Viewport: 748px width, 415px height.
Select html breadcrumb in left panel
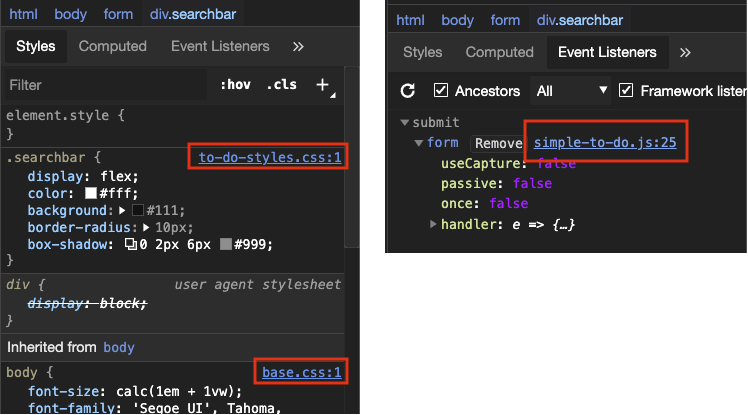tap(23, 14)
